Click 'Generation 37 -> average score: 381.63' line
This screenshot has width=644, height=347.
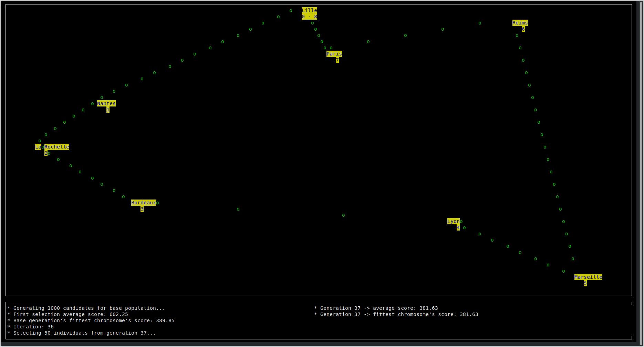(376, 308)
